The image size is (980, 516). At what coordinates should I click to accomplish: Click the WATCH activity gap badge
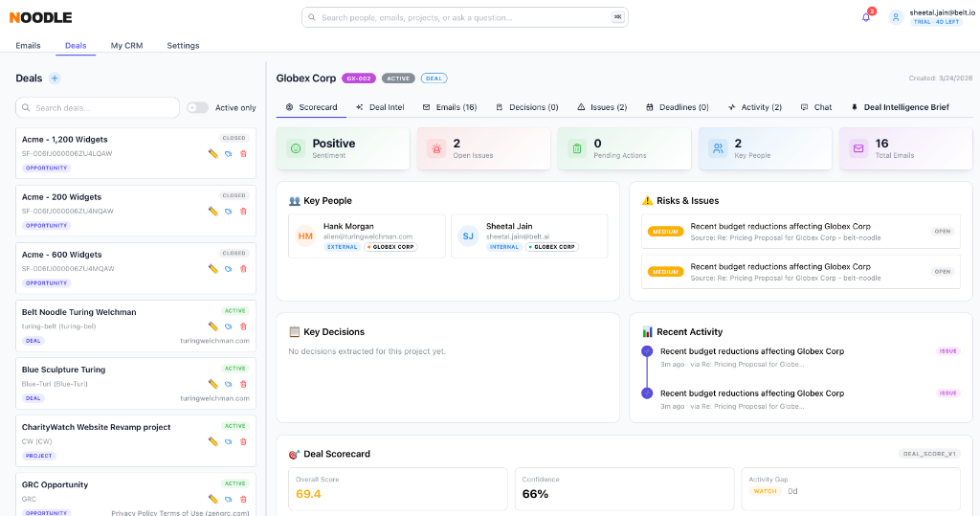coord(765,491)
